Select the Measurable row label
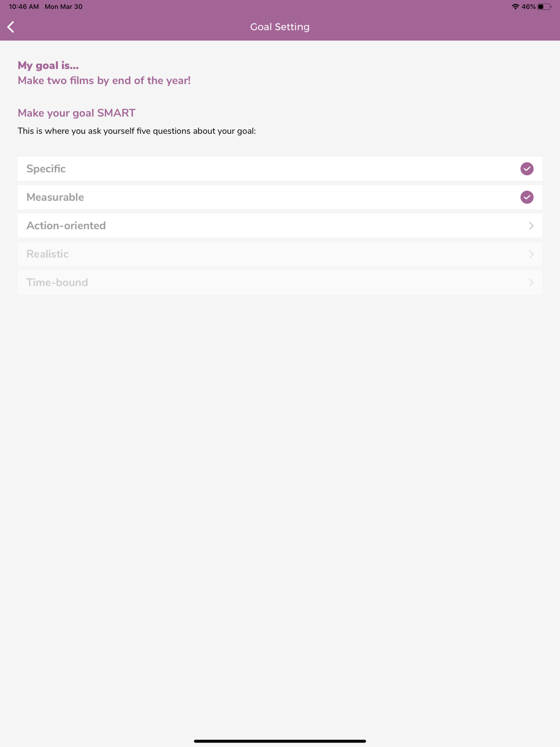560x747 pixels. pos(55,197)
